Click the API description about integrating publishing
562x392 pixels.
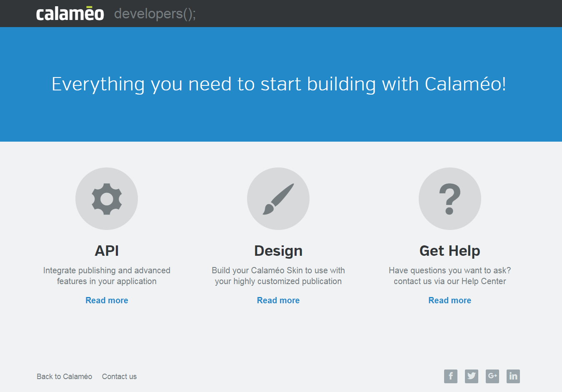pos(107,276)
